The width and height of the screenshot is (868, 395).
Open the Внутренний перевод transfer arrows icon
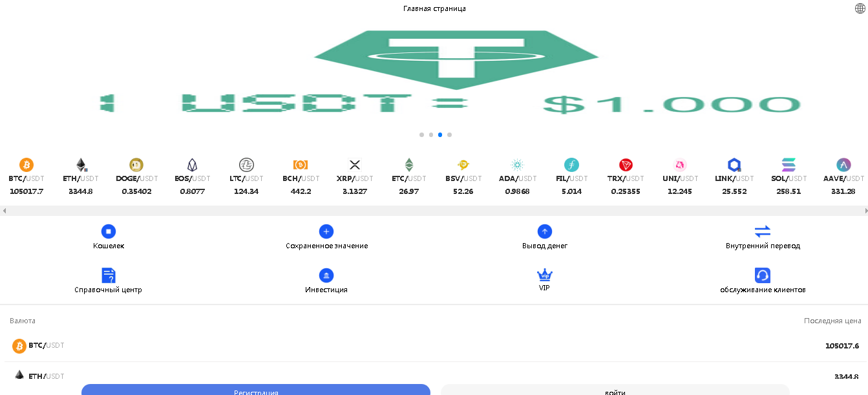coord(763,231)
